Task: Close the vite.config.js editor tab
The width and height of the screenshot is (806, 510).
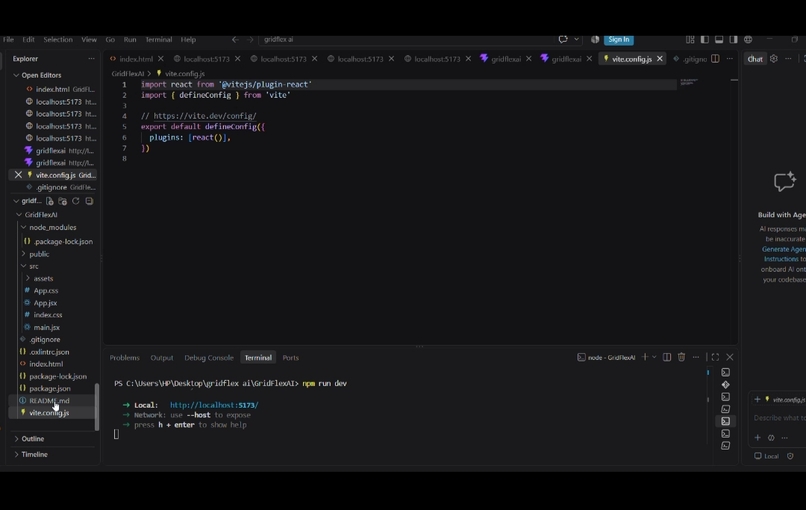Action: point(660,59)
